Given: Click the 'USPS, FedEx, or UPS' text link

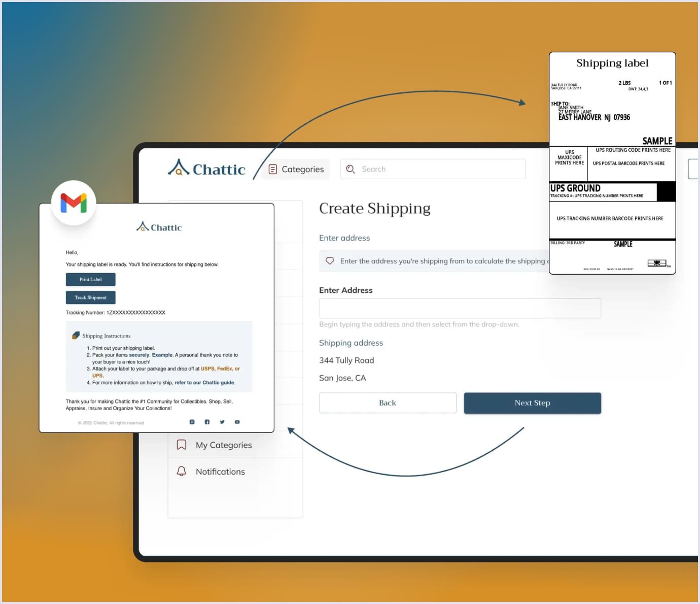Looking at the screenshot, I should pos(220,368).
